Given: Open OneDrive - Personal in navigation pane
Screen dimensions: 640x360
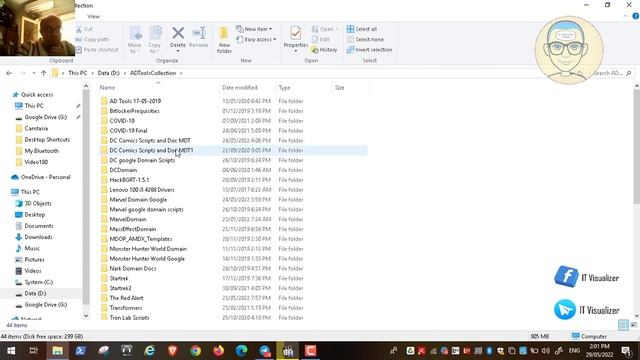Looking at the screenshot, I should click(x=45, y=177).
